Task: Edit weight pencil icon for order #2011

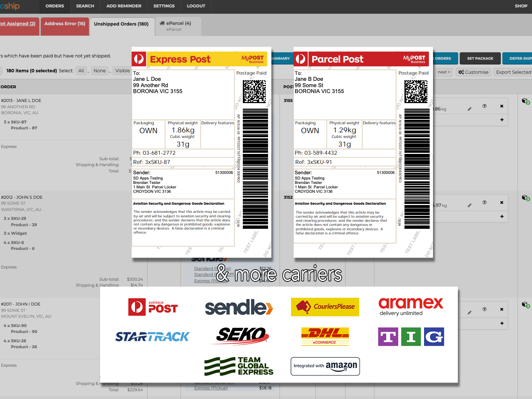Action: pos(469,313)
